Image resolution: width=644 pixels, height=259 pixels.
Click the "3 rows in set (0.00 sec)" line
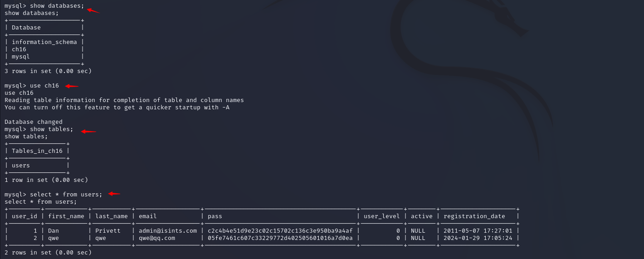click(x=48, y=71)
